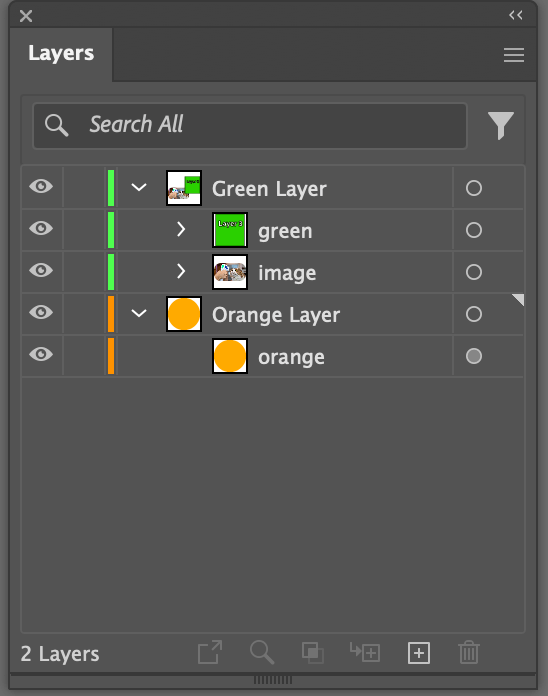The image size is (548, 696).
Task: Click the filter funnel icon
Action: pyautogui.click(x=501, y=126)
